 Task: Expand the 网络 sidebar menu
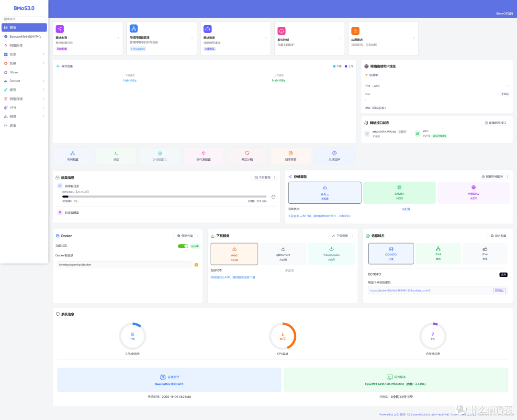coord(24,117)
